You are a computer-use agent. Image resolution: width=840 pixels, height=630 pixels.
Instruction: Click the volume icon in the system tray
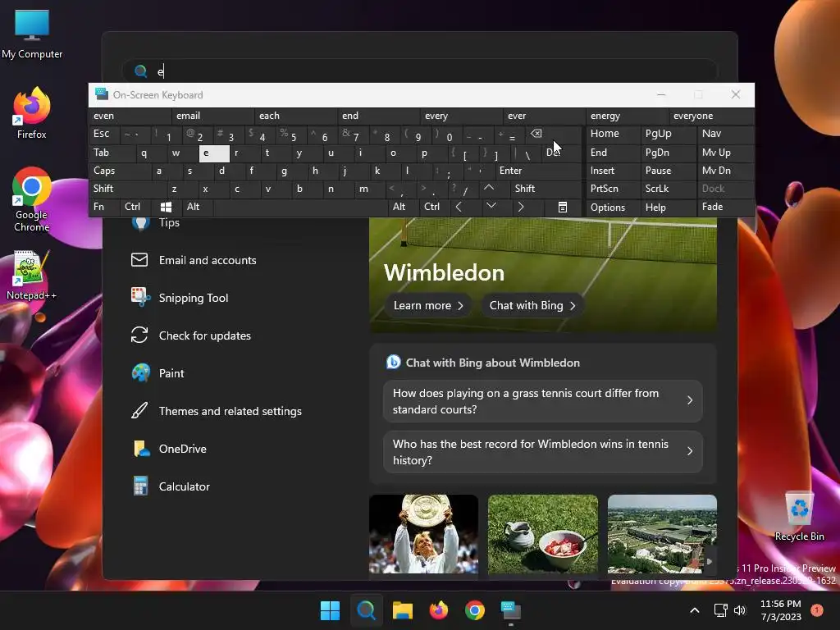point(740,610)
